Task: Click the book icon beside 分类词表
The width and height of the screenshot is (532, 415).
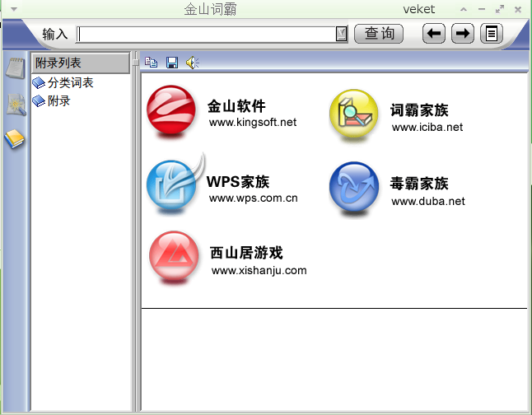Action: point(39,83)
